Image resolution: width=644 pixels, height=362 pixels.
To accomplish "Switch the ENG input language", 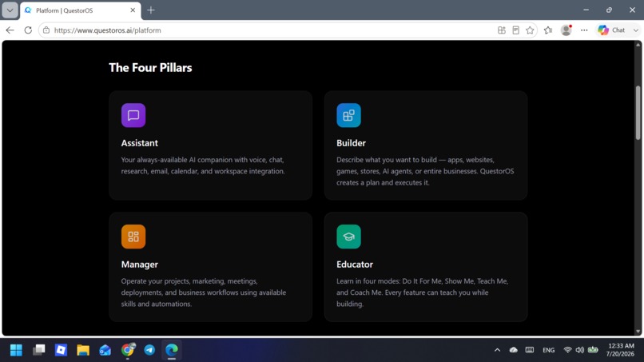I will click(549, 350).
